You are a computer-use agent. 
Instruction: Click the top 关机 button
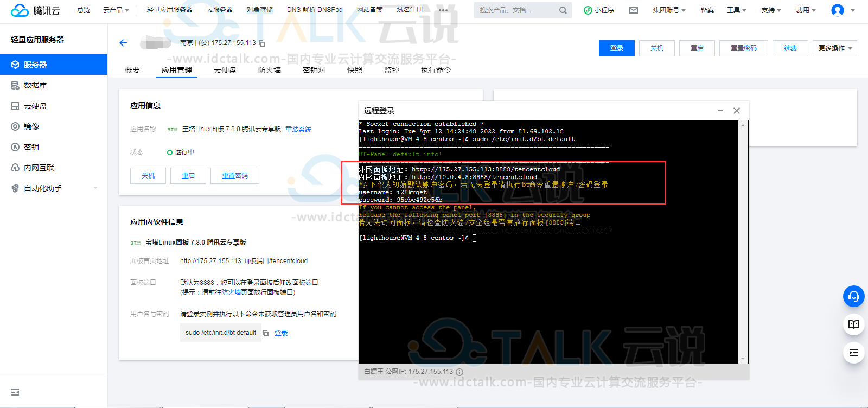(657, 48)
